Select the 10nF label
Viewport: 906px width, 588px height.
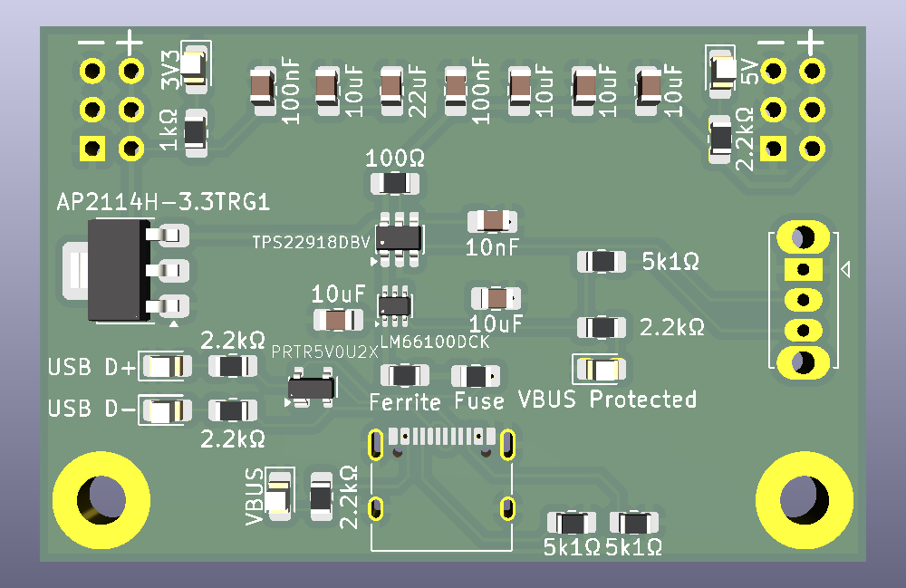[x=492, y=247]
